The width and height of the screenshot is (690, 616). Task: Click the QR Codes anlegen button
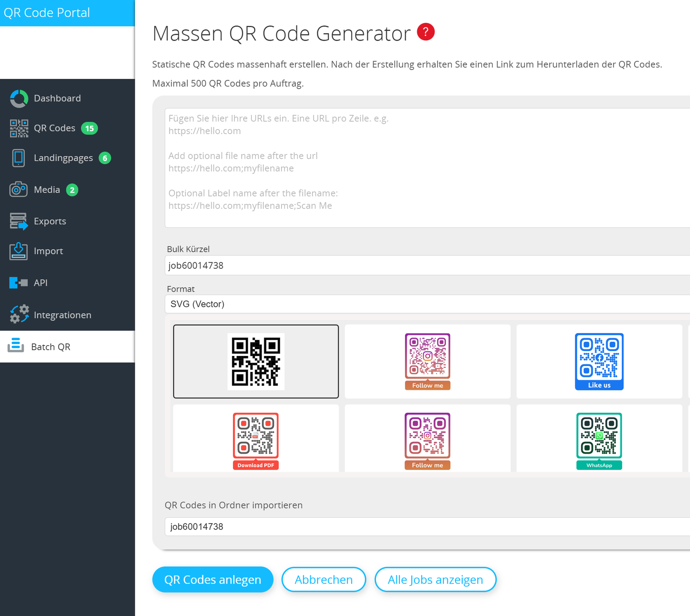coord(212,580)
